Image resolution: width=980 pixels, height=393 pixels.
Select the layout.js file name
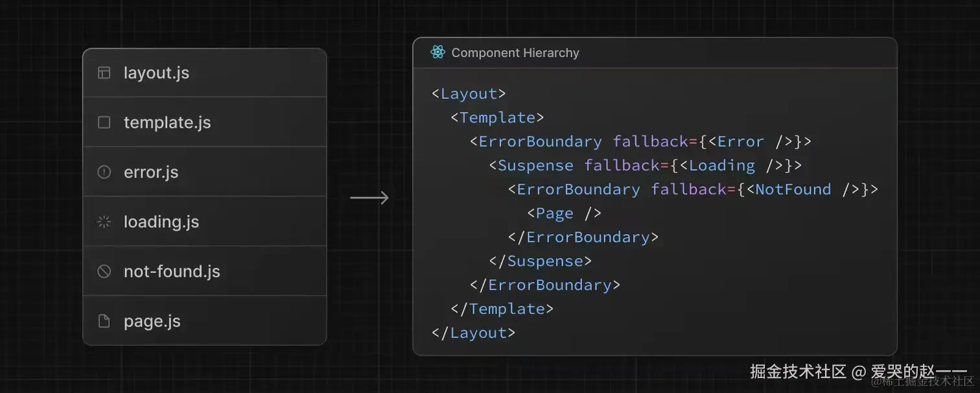pyautogui.click(x=156, y=73)
